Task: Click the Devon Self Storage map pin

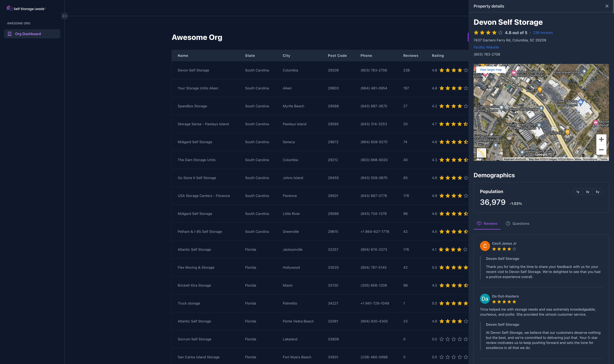Action: click(541, 109)
